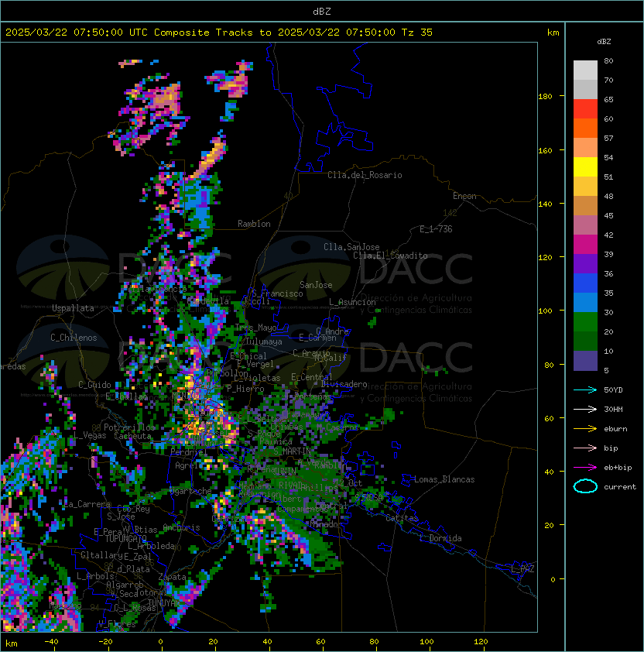The height and width of the screenshot is (652, 644).
Task: Select the slate purple 5-10 dBZ swatch
Action: tap(585, 361)
